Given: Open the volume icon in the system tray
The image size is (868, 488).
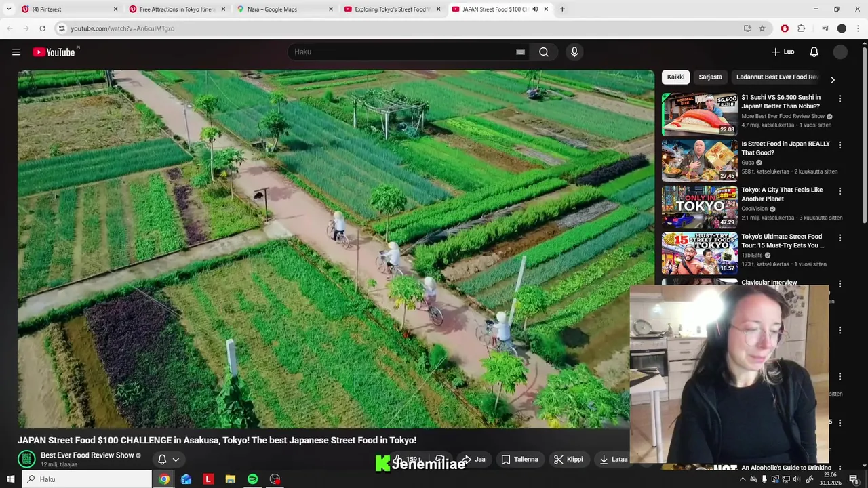Looking at the screenshot, I should [x=797, y=479].
